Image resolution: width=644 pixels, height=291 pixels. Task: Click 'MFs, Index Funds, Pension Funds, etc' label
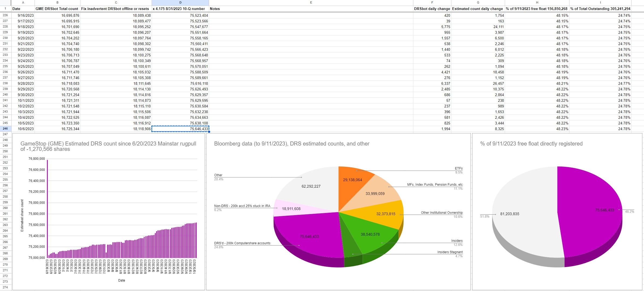tap(435, 185)
